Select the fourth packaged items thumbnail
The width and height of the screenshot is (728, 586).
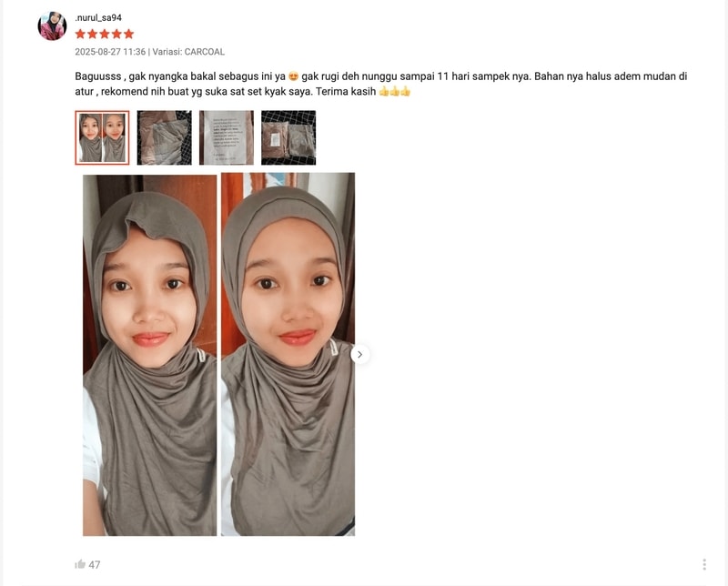[288, 137]
